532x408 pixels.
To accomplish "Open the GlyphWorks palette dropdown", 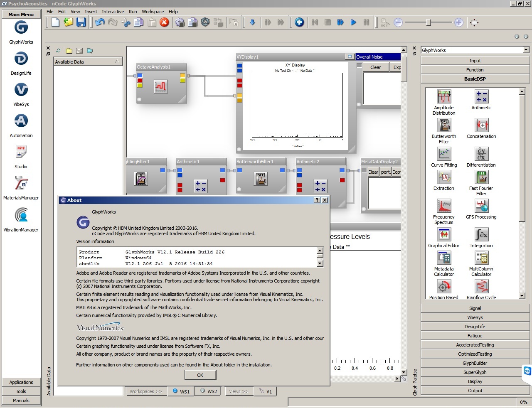I will tap(526, 50).
